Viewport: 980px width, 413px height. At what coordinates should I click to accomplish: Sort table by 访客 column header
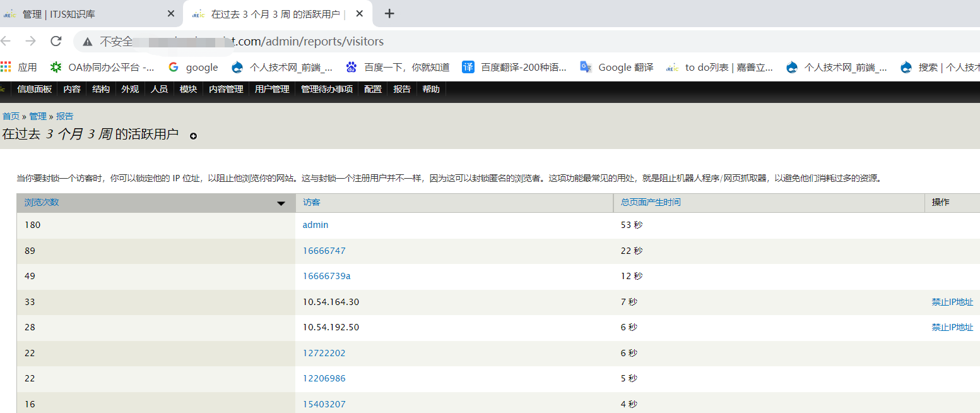312,203
